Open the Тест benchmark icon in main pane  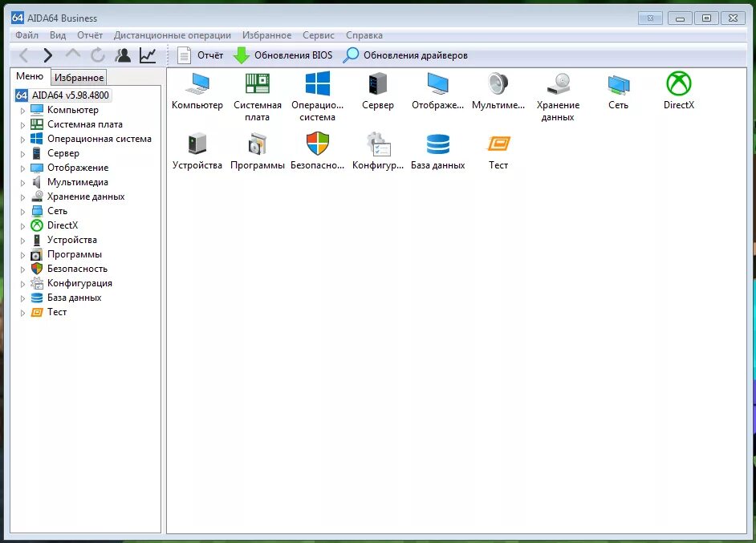pos(498,144)
